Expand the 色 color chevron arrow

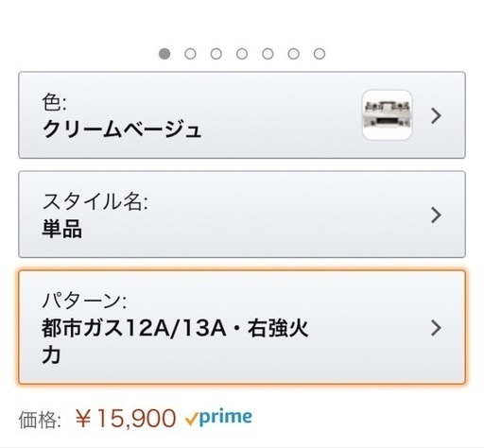tap(436, 115)
